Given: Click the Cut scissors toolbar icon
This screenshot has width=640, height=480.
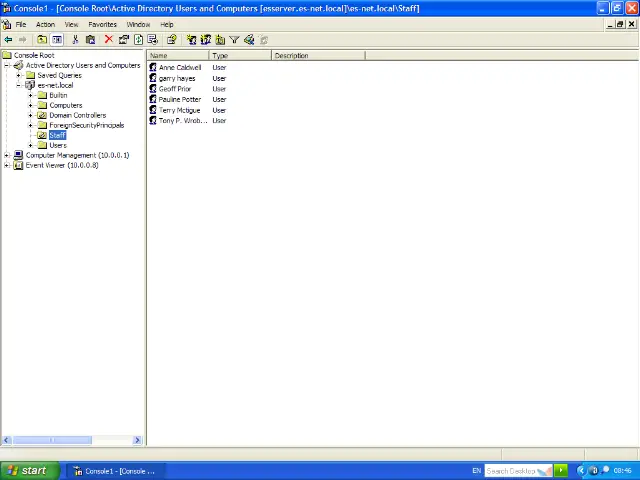Looking at the screenshot, I should click(76, 40).
